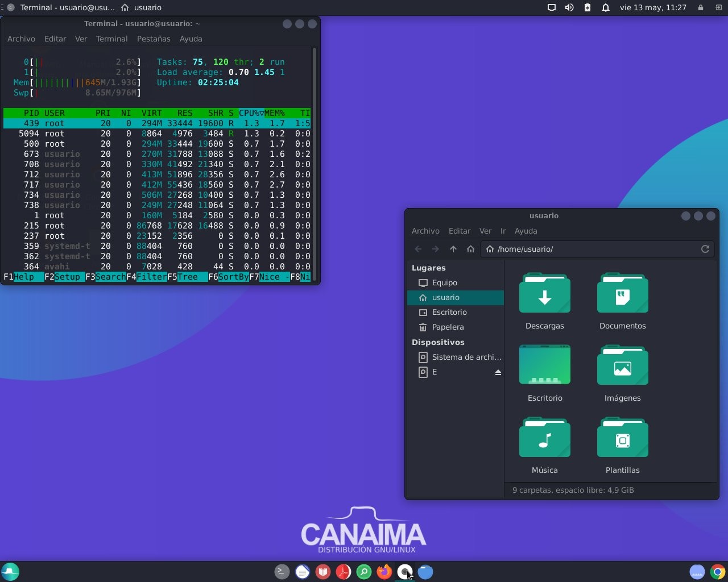Open the clock showing vie 13 may, 11:27
The image size is (728, 582).
(653, 7)
